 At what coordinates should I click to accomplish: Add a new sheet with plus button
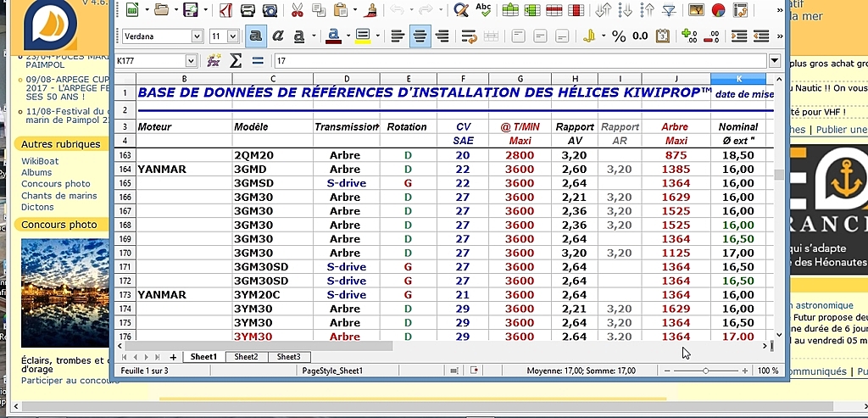click(x=173, y=357)
